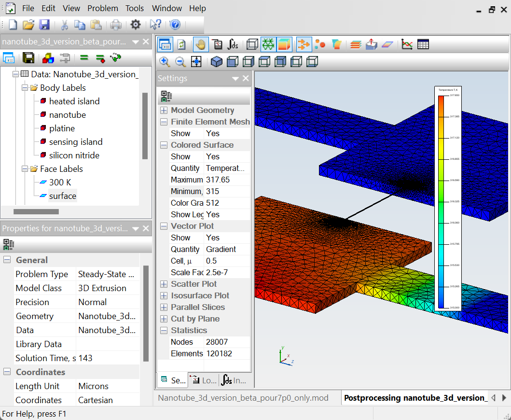Open the XY plot graph icon
Image resolution: width=511 pixels, height=420 pixels.
tap(407, 44)
